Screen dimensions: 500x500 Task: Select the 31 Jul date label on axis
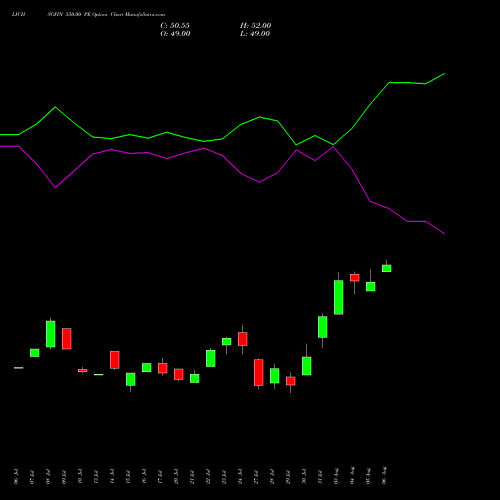coord(320,476)
